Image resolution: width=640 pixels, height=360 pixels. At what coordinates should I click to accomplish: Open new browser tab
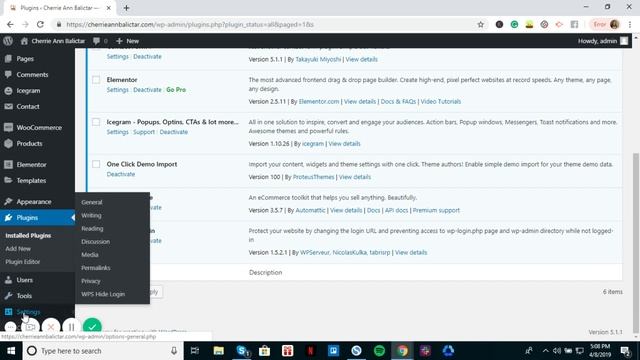tap(127, 8)
